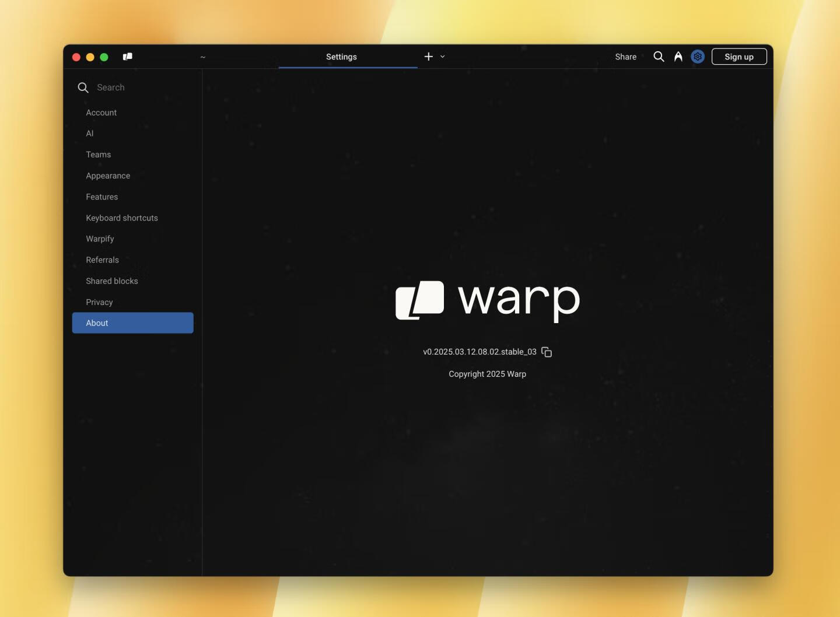Viewport: 840px width, 617px height.
Task: Open Account settings section
Action: click(133, 113)
